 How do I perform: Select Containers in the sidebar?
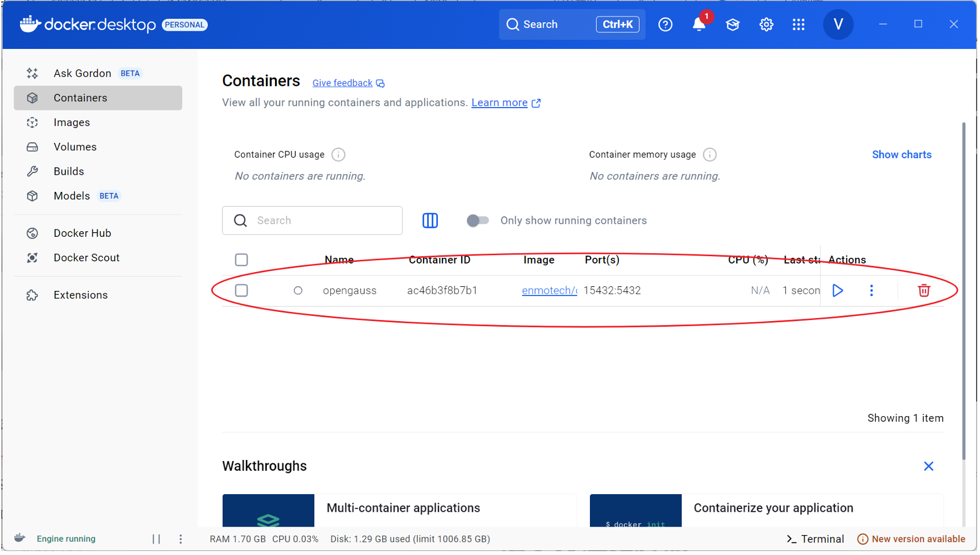coord(98,98)
